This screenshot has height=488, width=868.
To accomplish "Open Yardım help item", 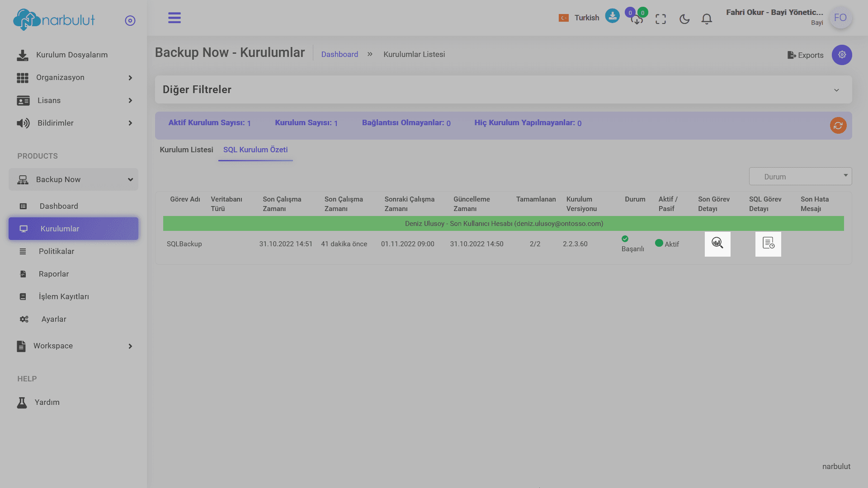I will 47,402.
